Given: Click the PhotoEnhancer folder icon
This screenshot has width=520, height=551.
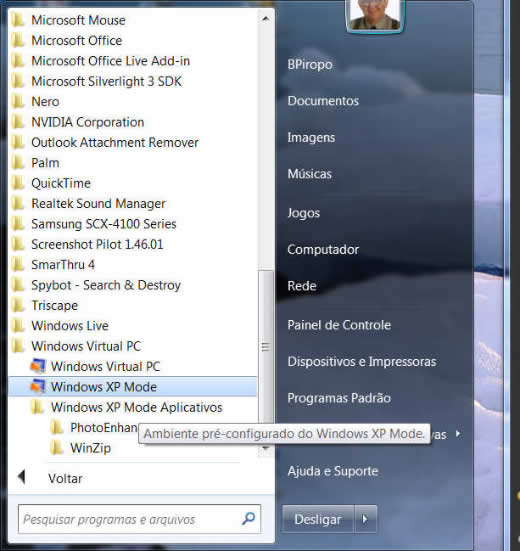Looking at the screenshot, I should click(57, 428).
